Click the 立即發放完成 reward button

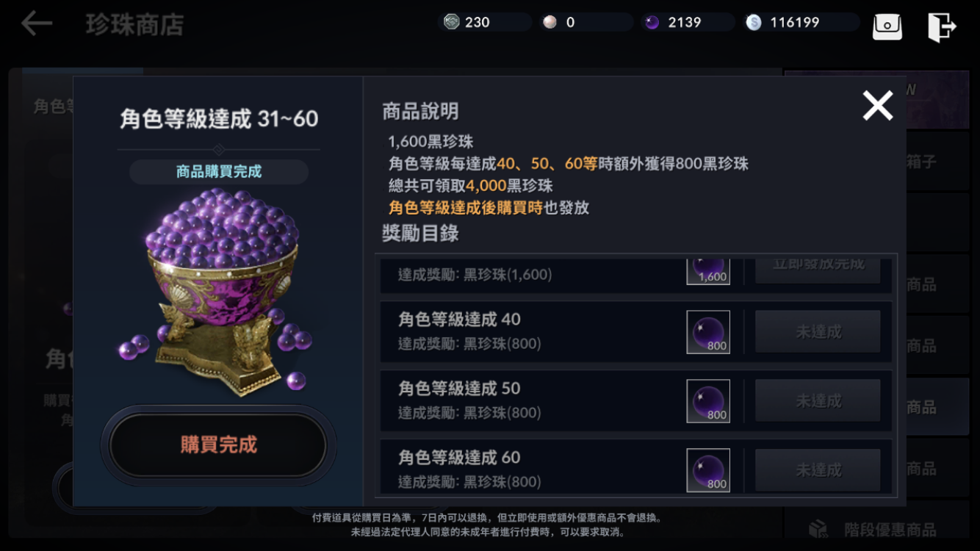(x=818, y=269)
